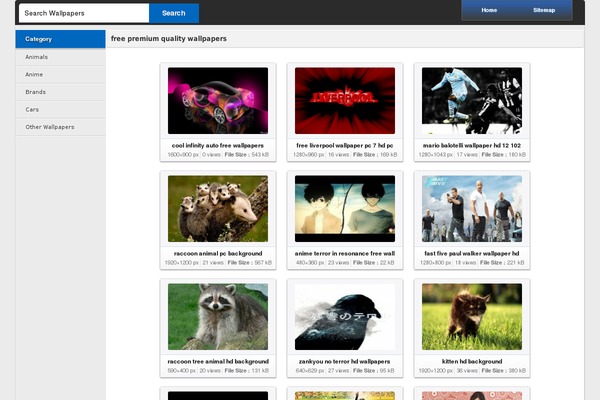The height and width of the screenshot is (400, 600).
Task: Open the raccoon animal pc background thumbnail
Action: click(x=218, y=209)
